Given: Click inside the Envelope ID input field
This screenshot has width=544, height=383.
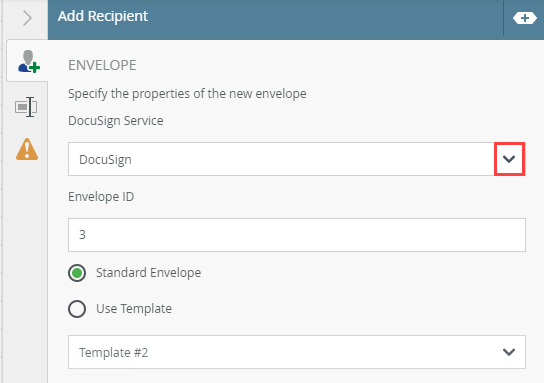Looking at the screenshot, I should [297, 235].
